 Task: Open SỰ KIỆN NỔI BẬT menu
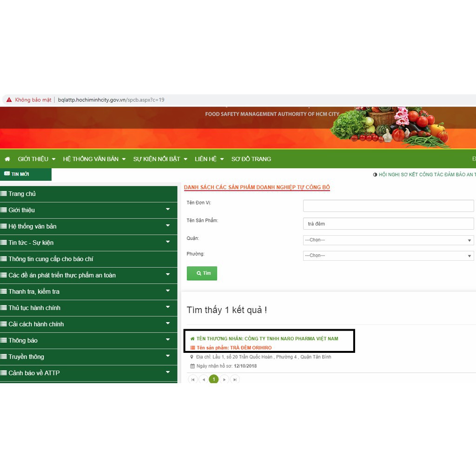[160, 159]
